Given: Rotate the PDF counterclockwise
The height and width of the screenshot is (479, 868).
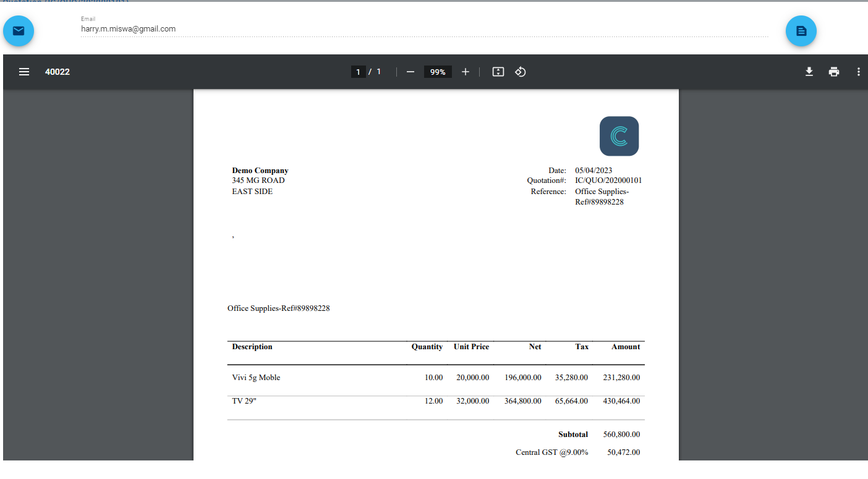Looking at the screenshot, I should click(x=521, y=72).
